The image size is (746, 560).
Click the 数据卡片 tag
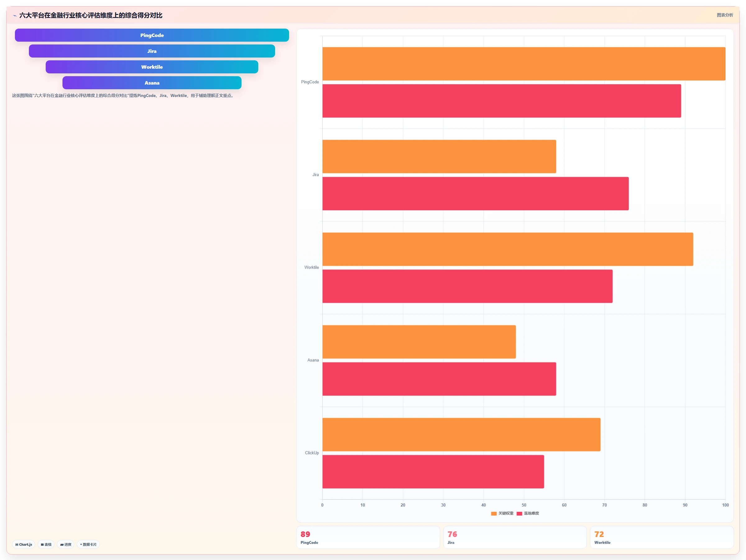point(88,544)
